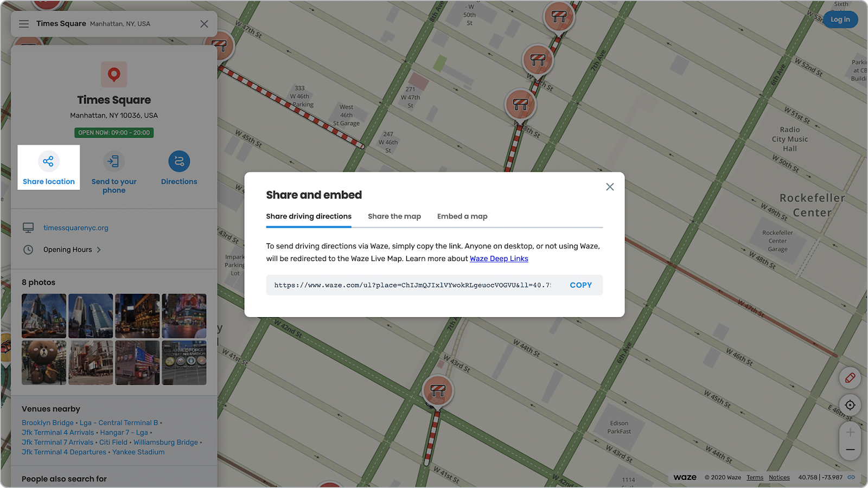This screenshot has height=488, width=868.
Task: Open Lga - Central Terminal B venue
Action: [119, 423]
